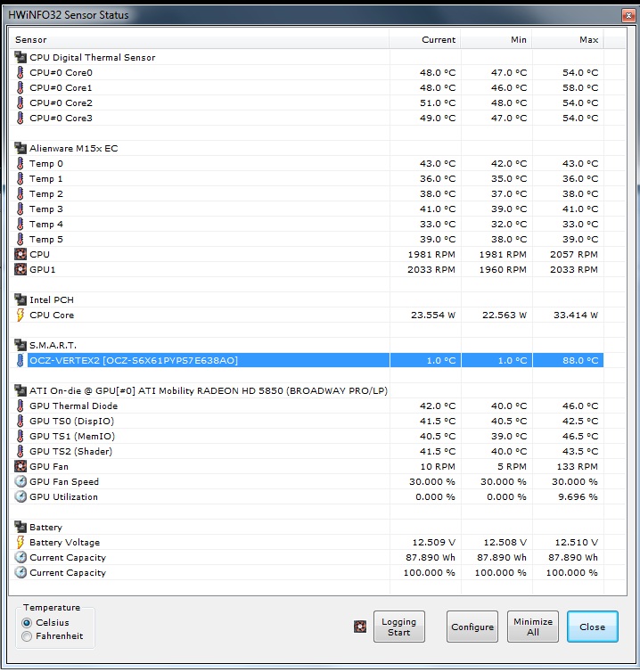The width and height of the screenshot is (640, 672).
Task: Switch temperature units to Fahrenheit
Action: pyautogui.click(x=27, y=636)
